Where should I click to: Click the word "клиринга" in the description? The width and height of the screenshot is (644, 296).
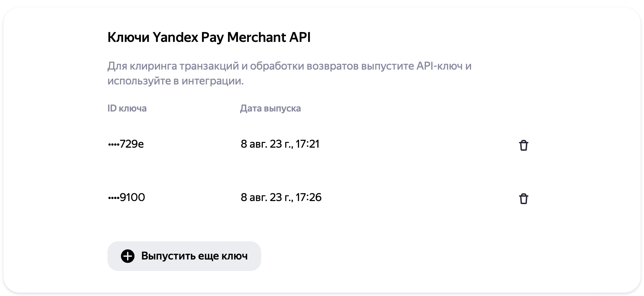coord(154,66)
